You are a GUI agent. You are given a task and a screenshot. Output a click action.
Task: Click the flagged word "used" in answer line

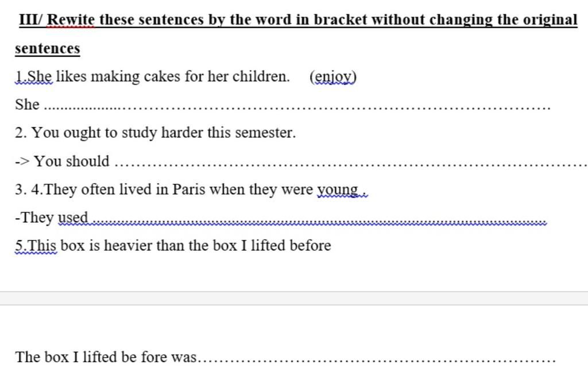(x=73, y=218)
